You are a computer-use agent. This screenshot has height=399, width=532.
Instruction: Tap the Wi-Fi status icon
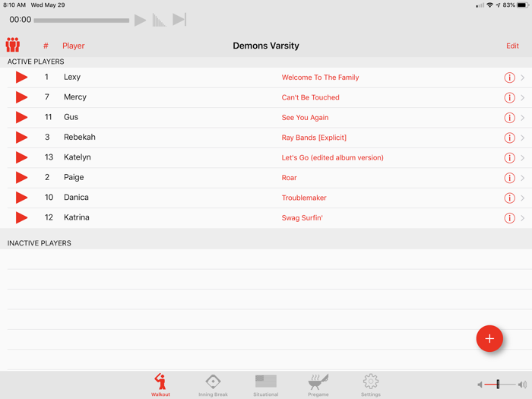click(489, 5)
